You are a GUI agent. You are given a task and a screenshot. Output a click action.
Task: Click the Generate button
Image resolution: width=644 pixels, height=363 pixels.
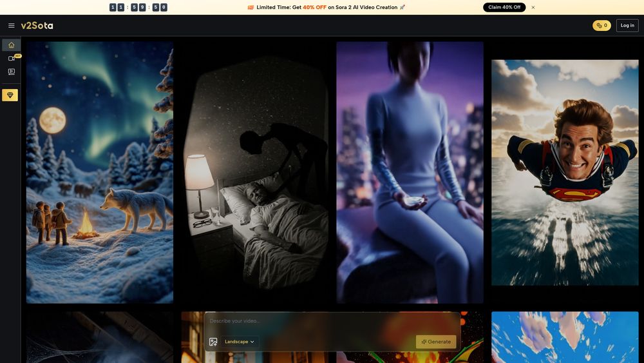436,342
